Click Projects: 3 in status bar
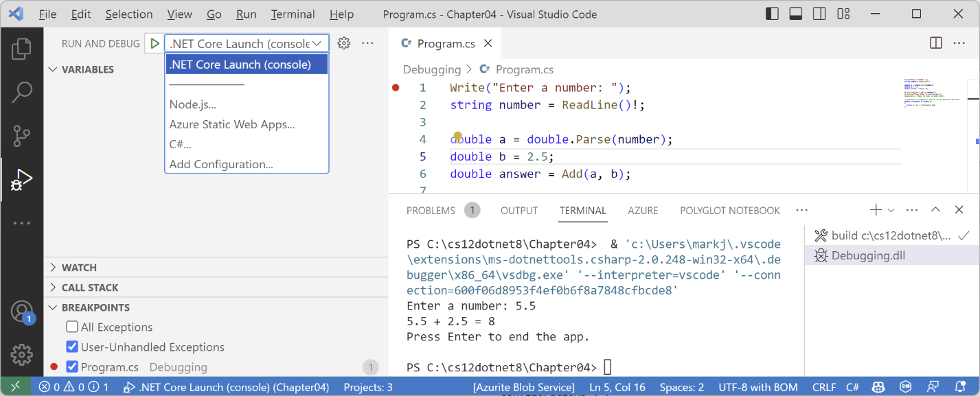 pyautogui.click(x=368, y=387)
